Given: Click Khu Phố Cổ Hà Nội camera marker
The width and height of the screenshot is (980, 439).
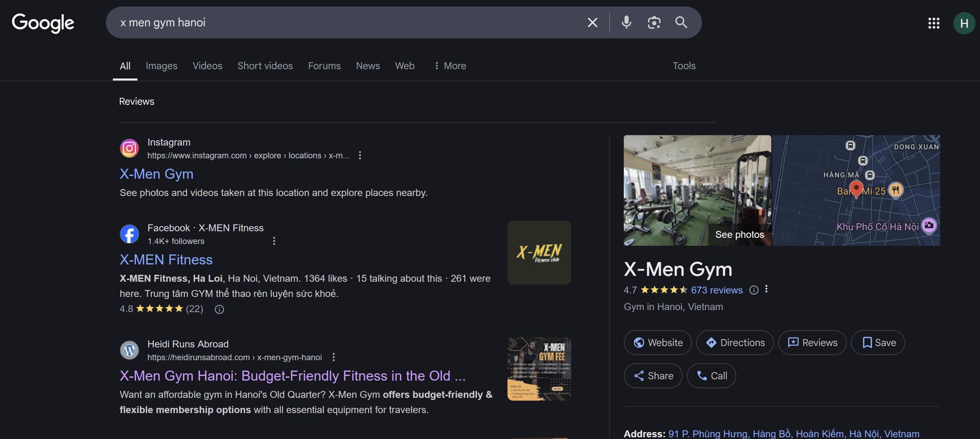Looking at the screenshot, I should click(929, 226).
